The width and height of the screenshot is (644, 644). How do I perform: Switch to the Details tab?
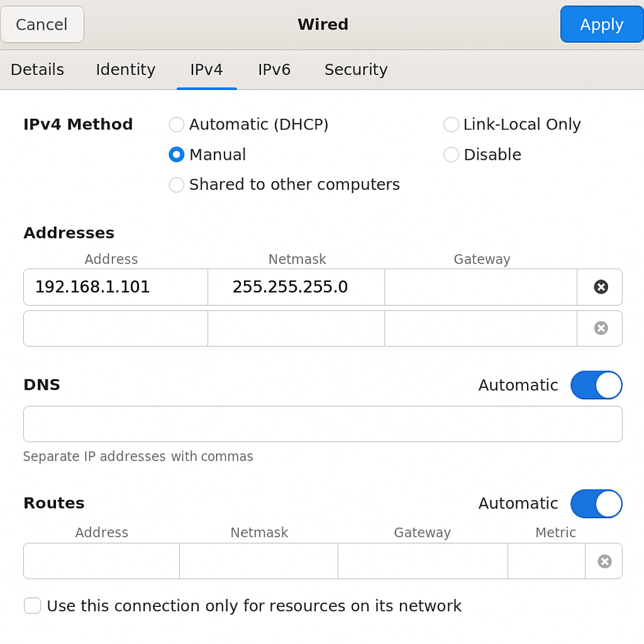click(x=37, y=70)
